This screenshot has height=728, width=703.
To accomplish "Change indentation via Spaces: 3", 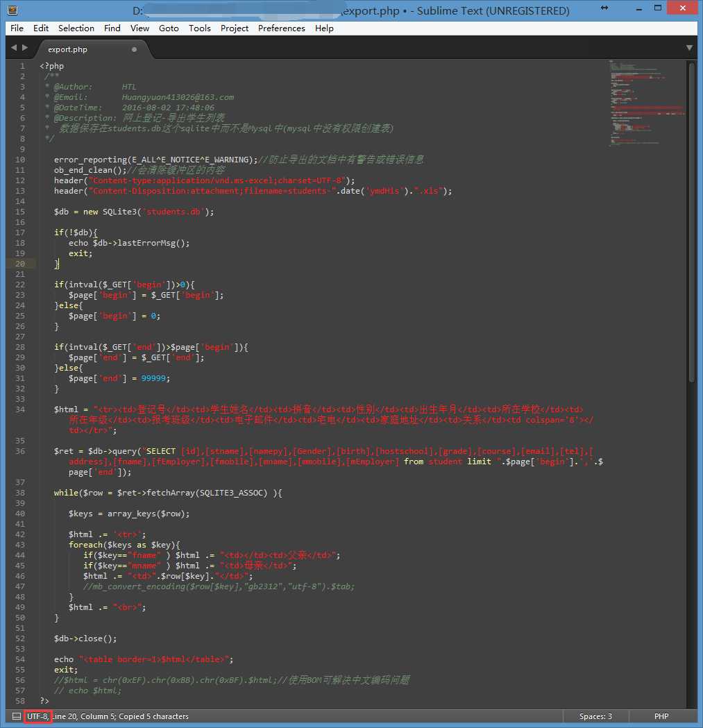I will click(595, 716).
